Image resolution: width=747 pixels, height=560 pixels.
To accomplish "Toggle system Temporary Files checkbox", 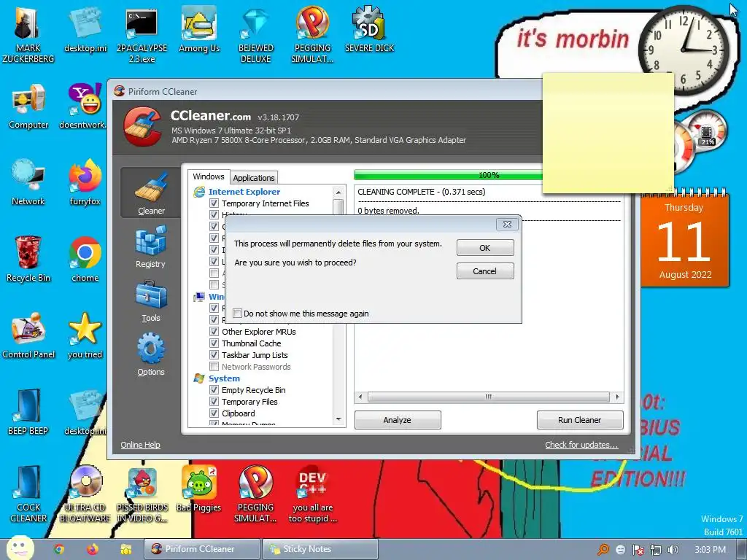I will pos(214,402).
